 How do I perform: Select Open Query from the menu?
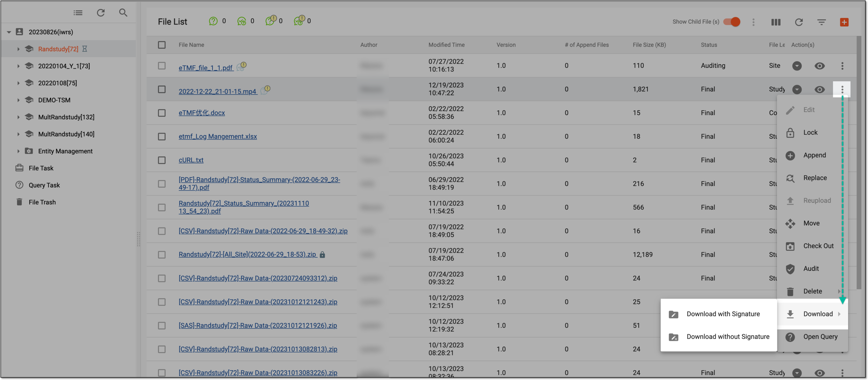(x=812, y=337)
